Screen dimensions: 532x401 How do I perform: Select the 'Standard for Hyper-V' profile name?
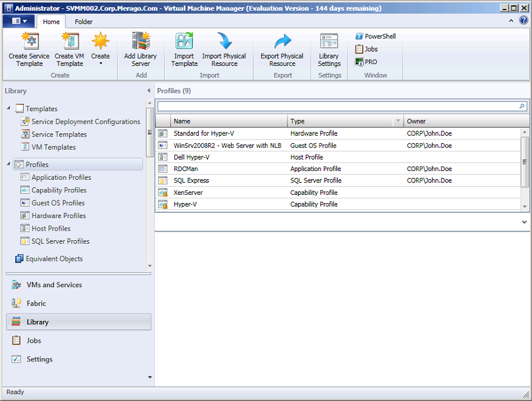click(204, 134)
